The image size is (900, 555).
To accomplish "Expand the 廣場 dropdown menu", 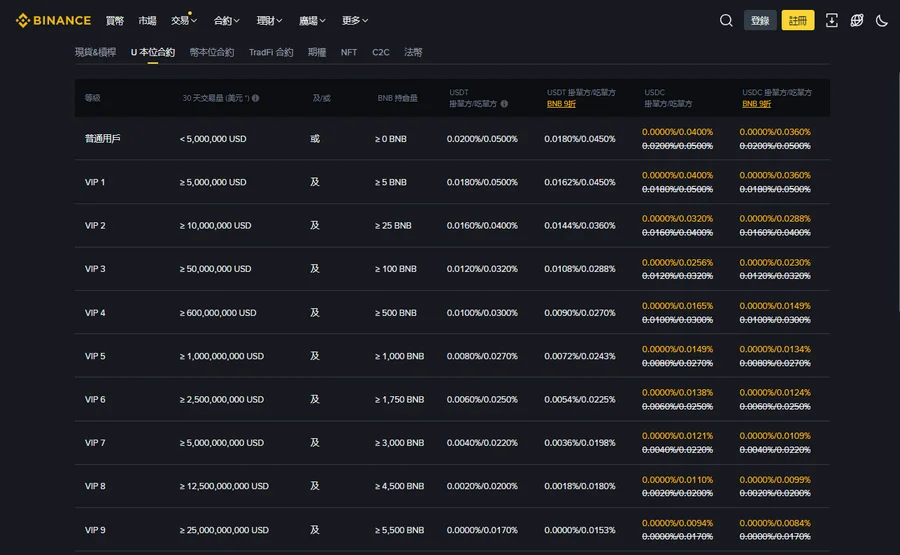I will (312, 21).
